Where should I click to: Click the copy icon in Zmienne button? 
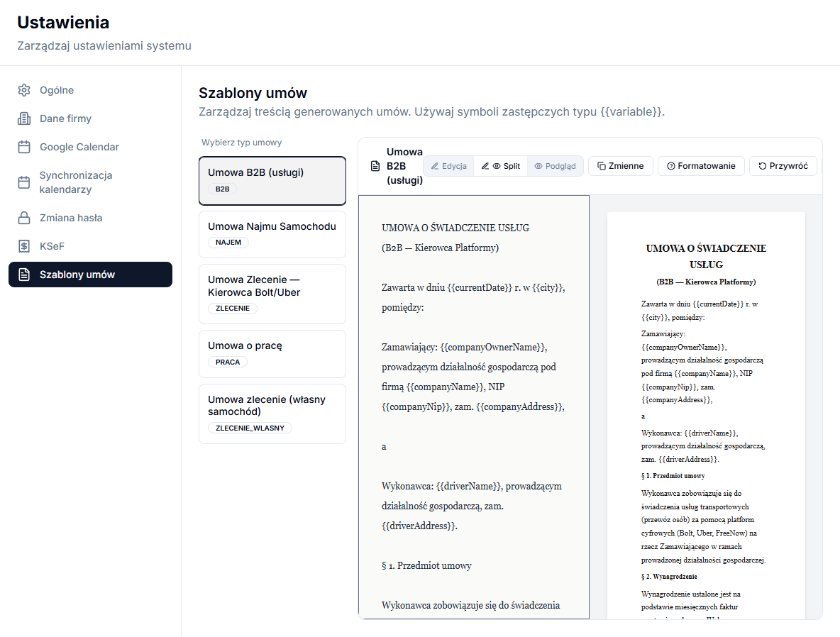(602, 166)
